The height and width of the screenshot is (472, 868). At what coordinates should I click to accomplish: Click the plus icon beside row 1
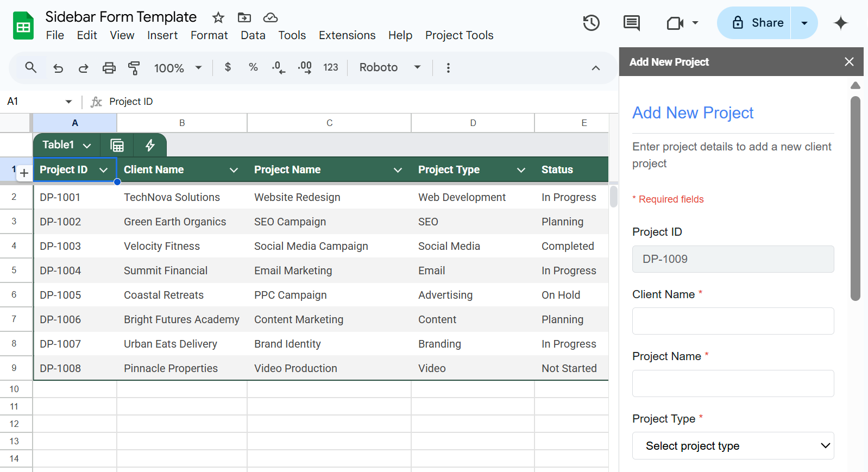24,173
